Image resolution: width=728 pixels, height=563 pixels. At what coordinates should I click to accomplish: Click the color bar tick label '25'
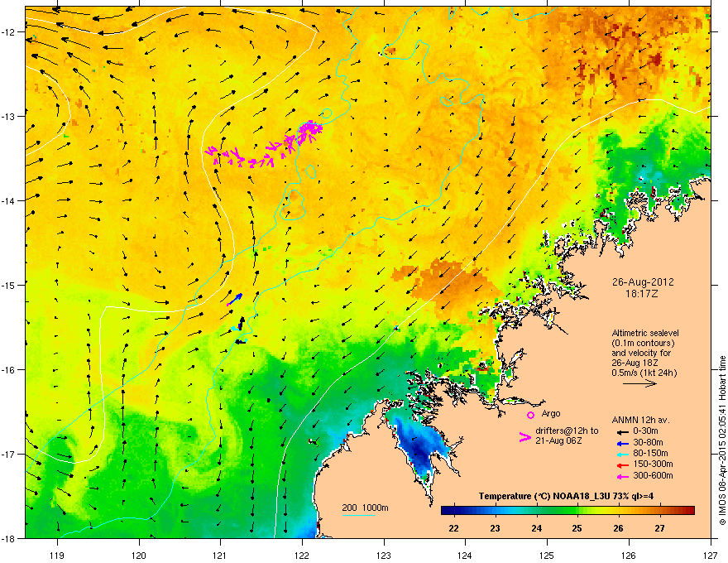coord(577,528)
